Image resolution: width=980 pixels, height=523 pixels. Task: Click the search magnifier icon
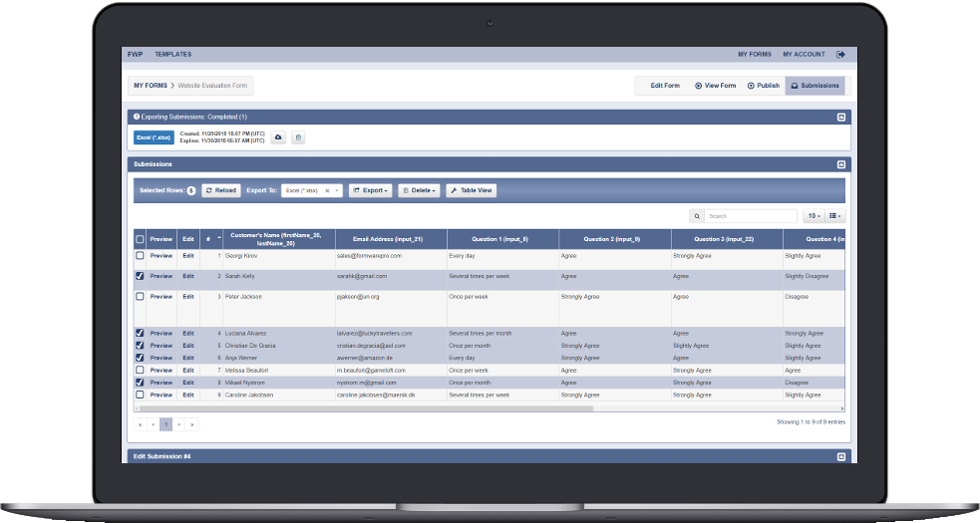pos(697,215)
